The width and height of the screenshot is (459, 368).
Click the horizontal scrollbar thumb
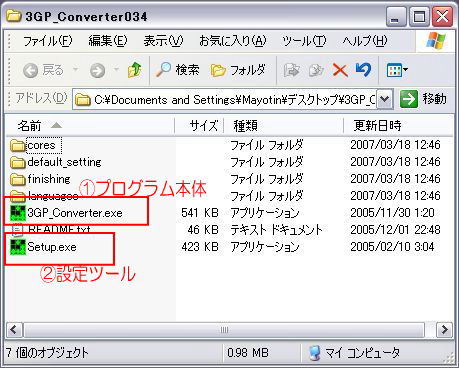click(224, 330)
